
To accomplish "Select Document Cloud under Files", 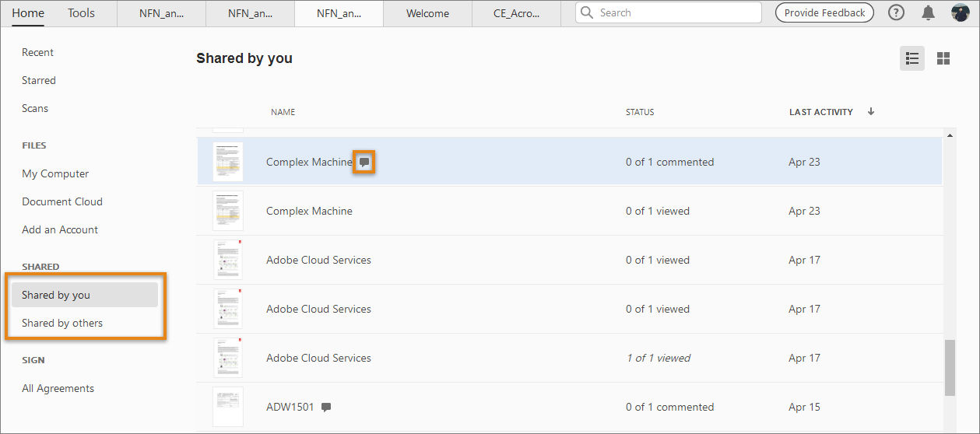I will [x=62, y=201].
